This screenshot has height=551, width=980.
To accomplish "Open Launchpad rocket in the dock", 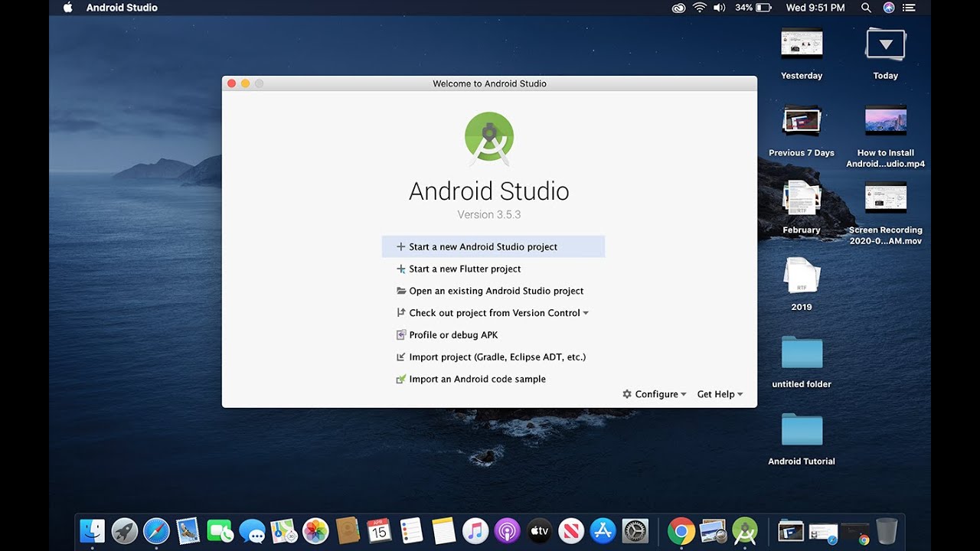I will (x=125, y=530).
